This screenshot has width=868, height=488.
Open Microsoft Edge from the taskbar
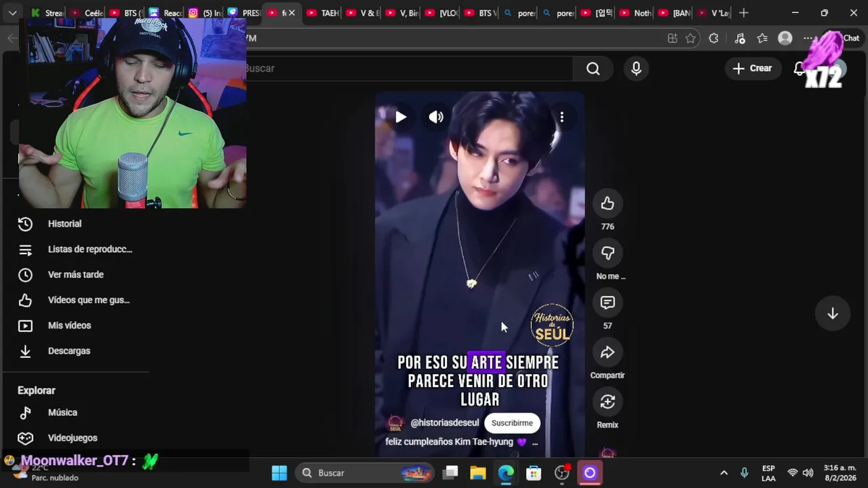pos(506,473)
